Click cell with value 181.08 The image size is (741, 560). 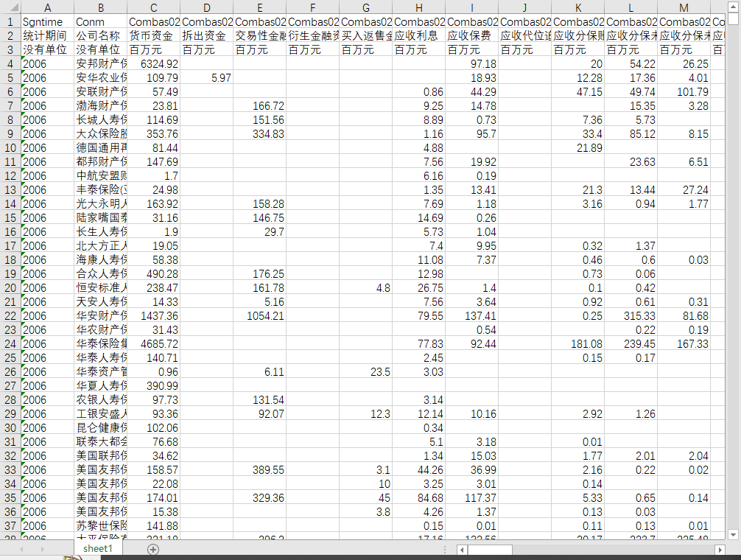click(578, 344)
